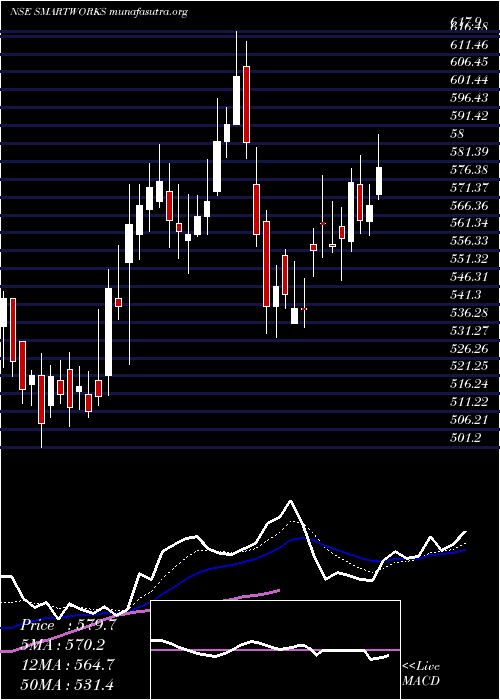Viewport: 500px width, 700px height.
Task: Click the 576.38 price level label
Action: pyautogui.click(x=469, y=169)
